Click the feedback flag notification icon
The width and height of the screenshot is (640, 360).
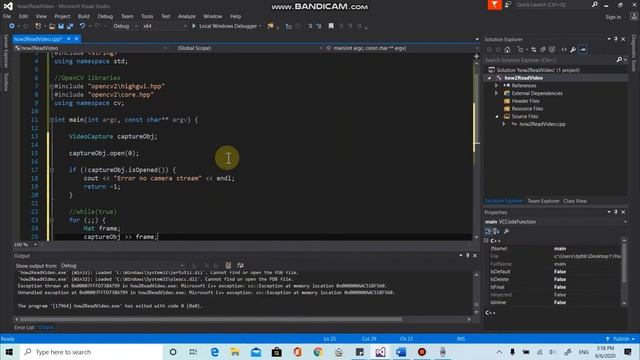point(494,4)
